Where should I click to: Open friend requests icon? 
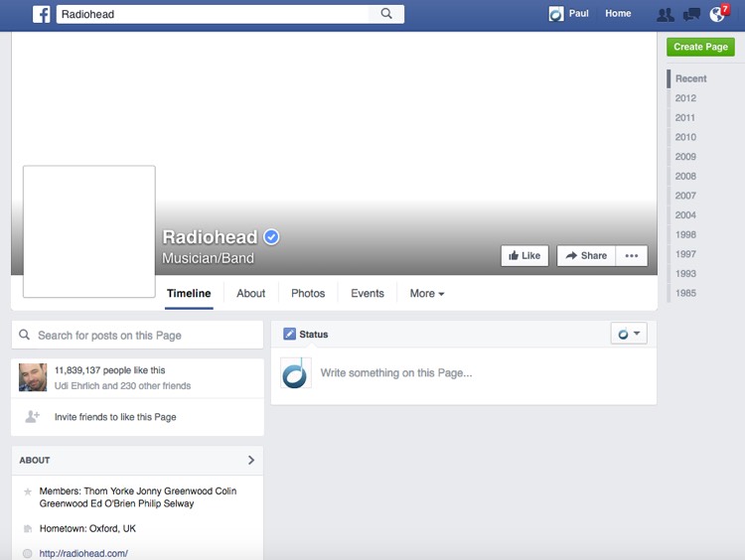[666, 15]
